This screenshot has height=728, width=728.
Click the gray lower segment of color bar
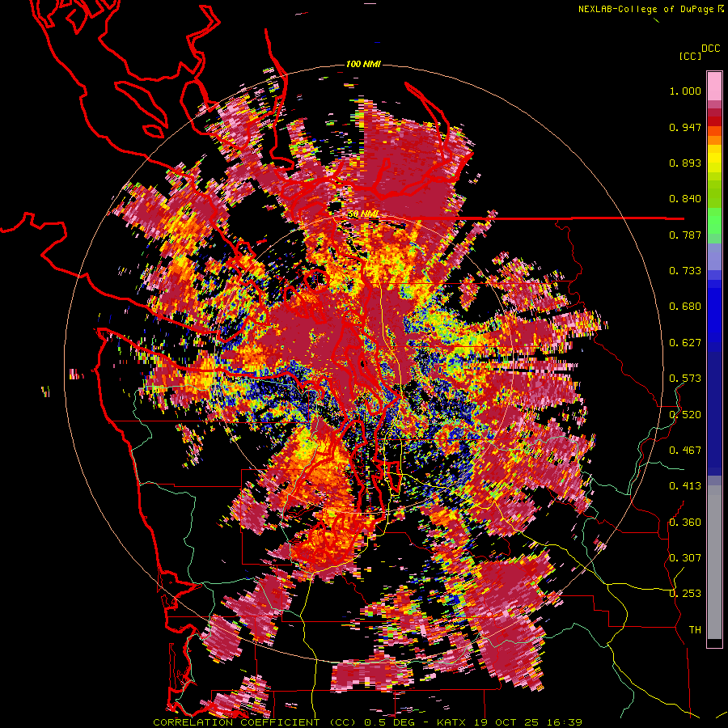point(714,562)
